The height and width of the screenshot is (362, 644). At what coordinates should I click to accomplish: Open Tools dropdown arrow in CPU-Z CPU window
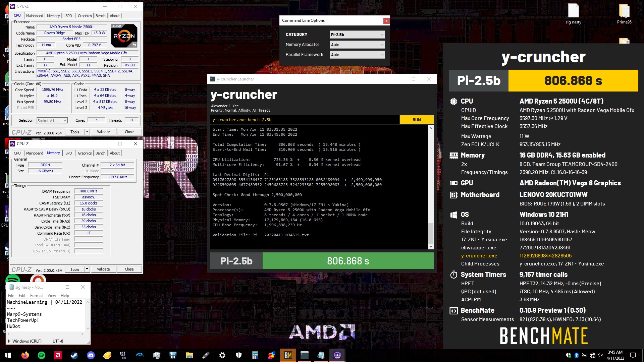[x=87, y=132]
